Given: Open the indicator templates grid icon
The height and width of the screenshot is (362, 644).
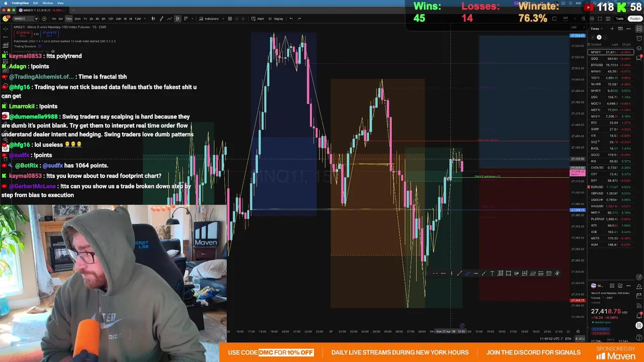Looking at the screenshot, I should (x=230, y=19).
